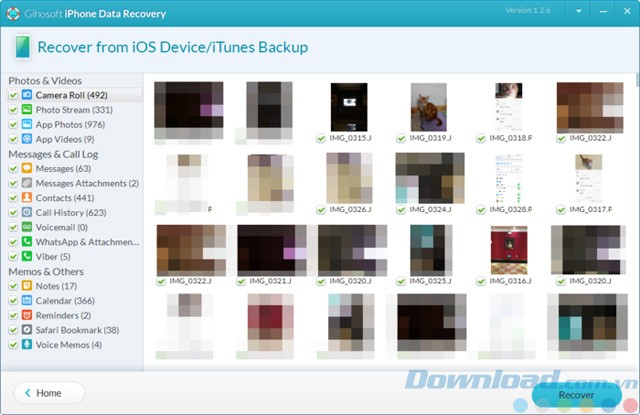Toggle the Notes checkbox in sidebar

point(12,287)
